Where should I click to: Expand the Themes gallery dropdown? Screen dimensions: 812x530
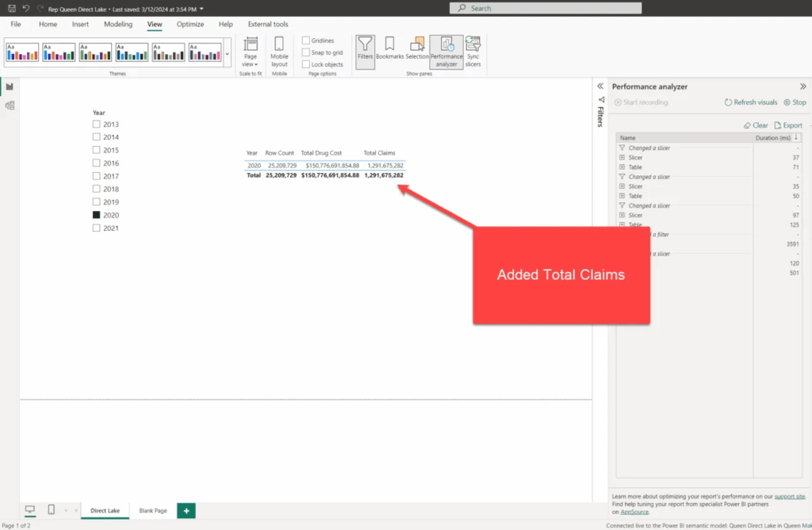coord(228,53)
